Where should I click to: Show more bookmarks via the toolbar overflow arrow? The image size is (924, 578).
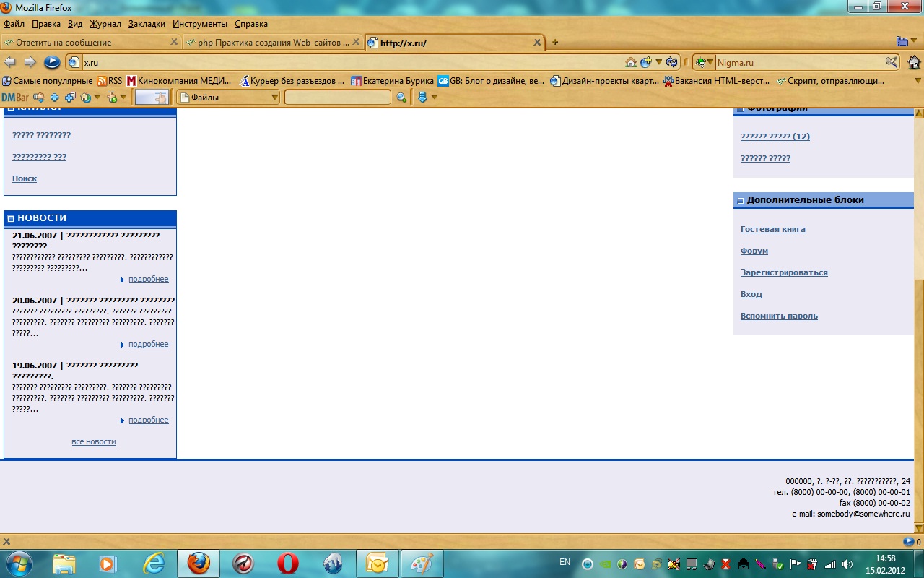pos(918,81)
